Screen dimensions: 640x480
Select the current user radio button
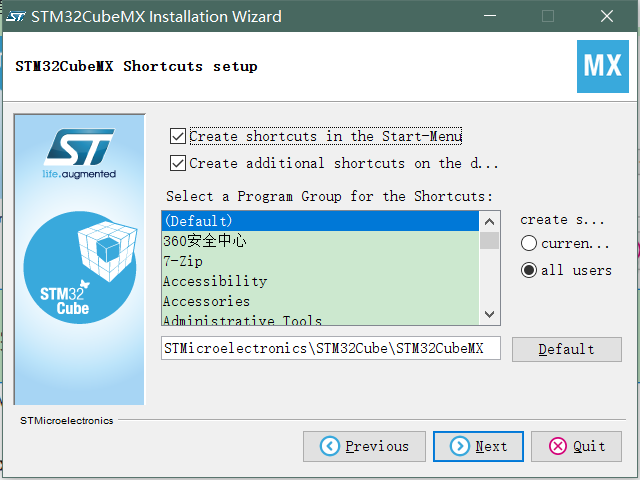point(529,243)
